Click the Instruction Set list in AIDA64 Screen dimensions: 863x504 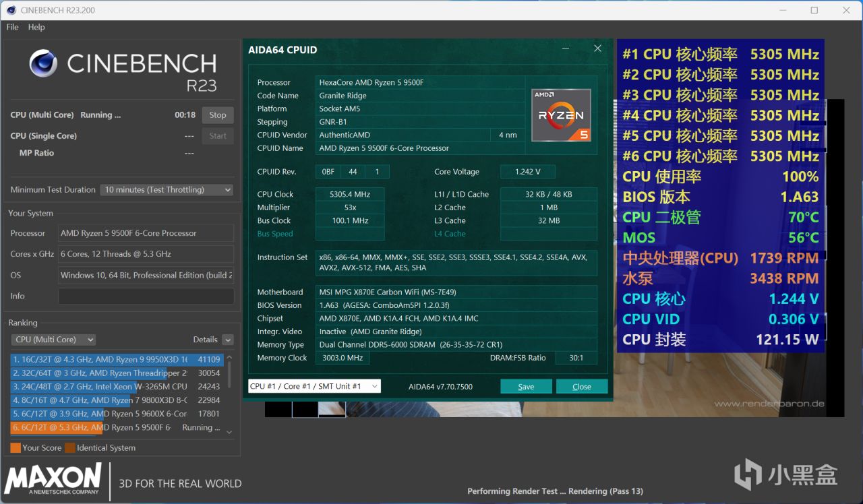click(x=456, y=263)
